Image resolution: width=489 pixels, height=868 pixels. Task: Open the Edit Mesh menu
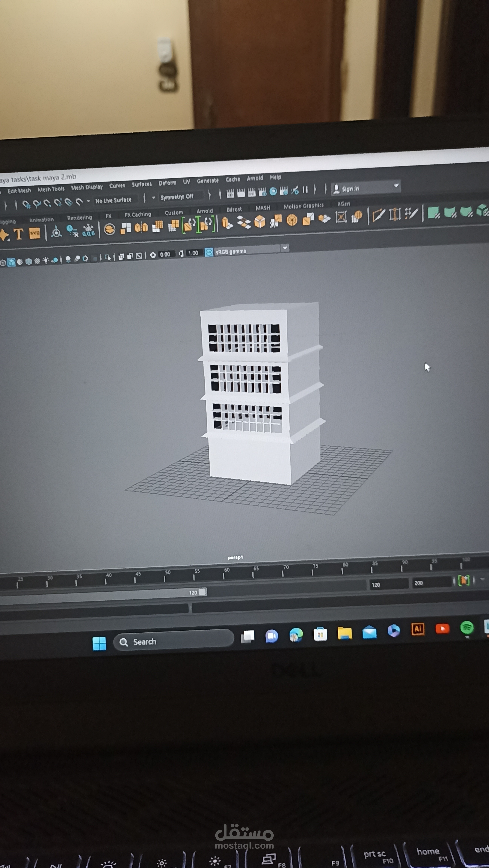(19, 191)
